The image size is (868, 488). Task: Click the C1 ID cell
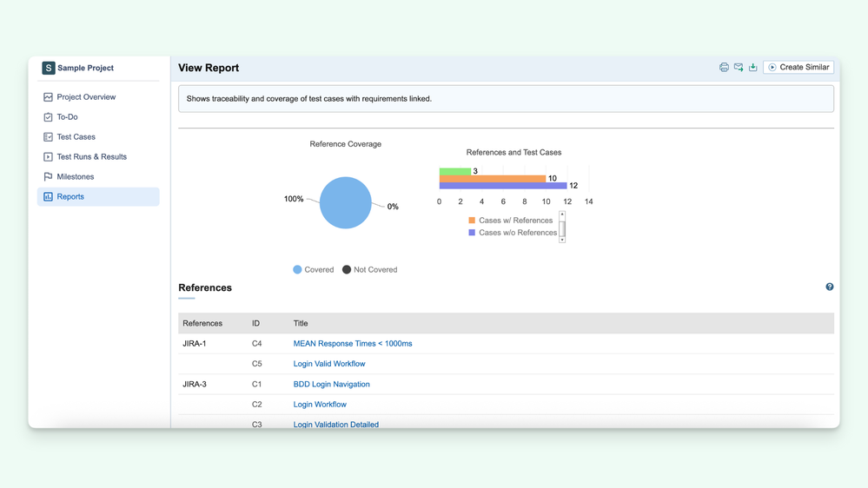[257, 384]
